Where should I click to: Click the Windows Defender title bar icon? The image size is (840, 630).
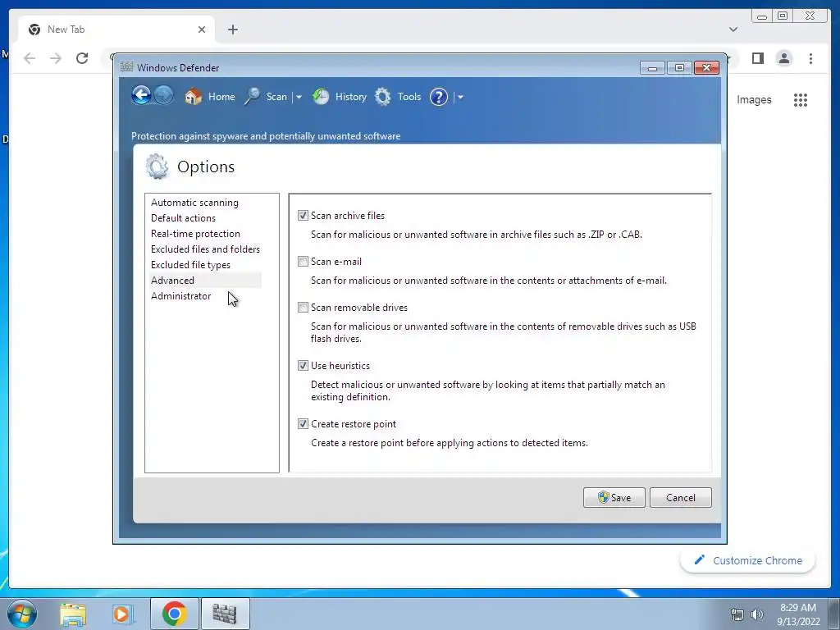(126, 67)
